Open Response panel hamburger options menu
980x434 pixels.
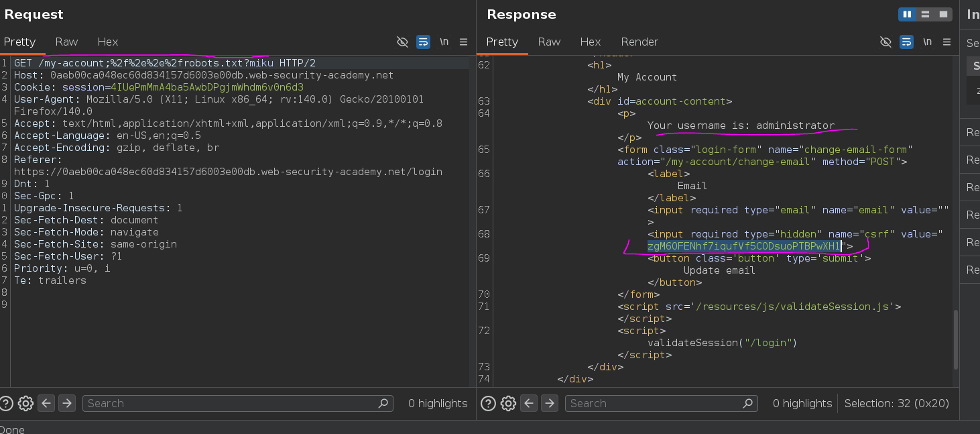pyautogui.click(x=947, y=42)
